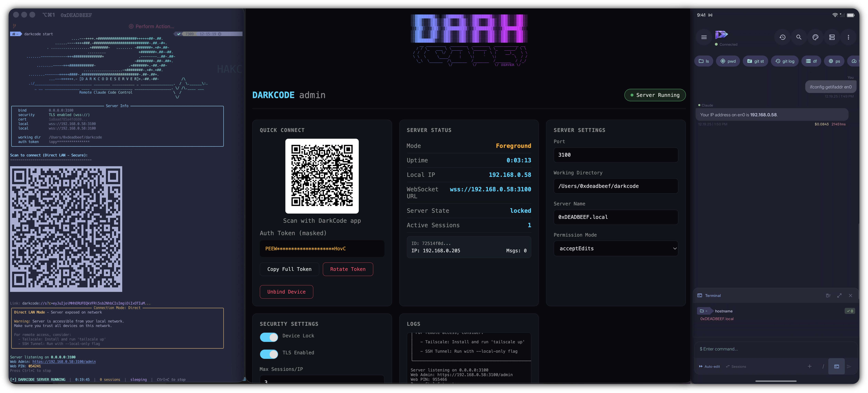The image size is (868, 393).
Task: Toggle terminal mode button in input bar
Action: tap(836, 366)
